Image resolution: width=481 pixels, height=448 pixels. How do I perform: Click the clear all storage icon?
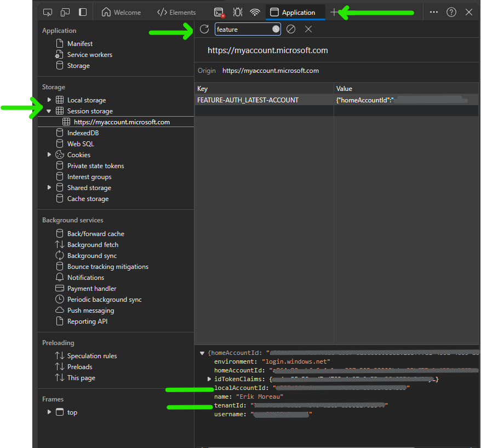[291, 29]
